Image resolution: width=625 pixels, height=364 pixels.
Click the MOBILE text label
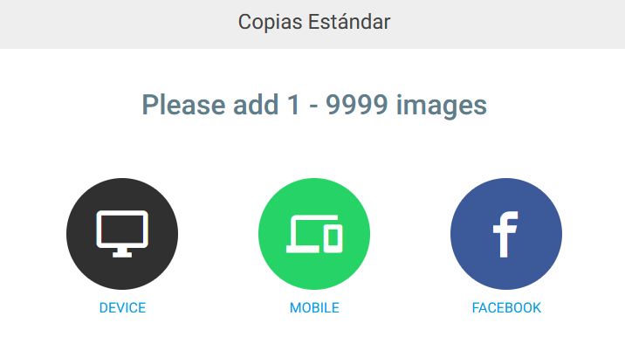point(314,308)
